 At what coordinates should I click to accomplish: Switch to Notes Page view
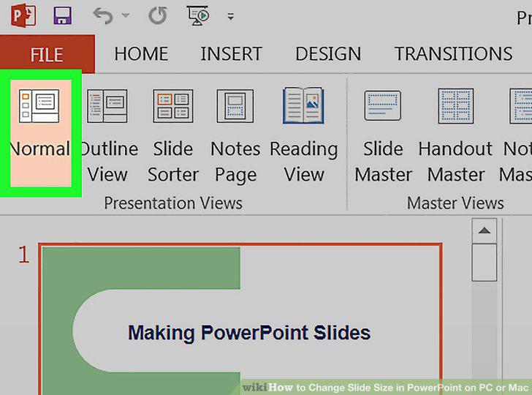pyautogui.click(x=235, y=135)
